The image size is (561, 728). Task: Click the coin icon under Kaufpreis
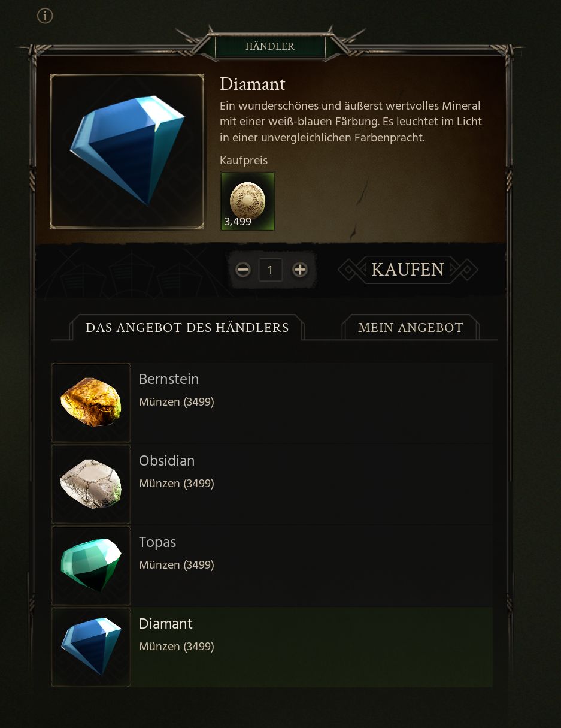click(x=248, y=201)
